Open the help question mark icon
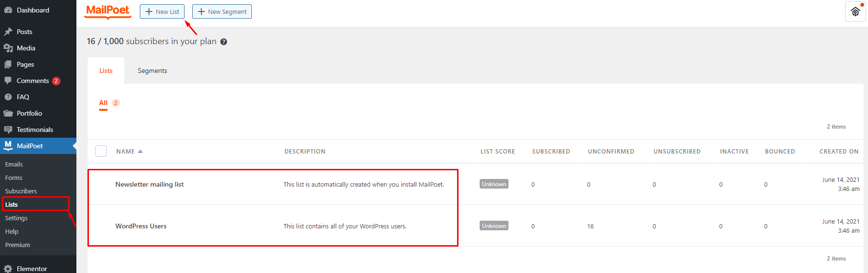Viewport: 868px width, 273px height. 223,42
